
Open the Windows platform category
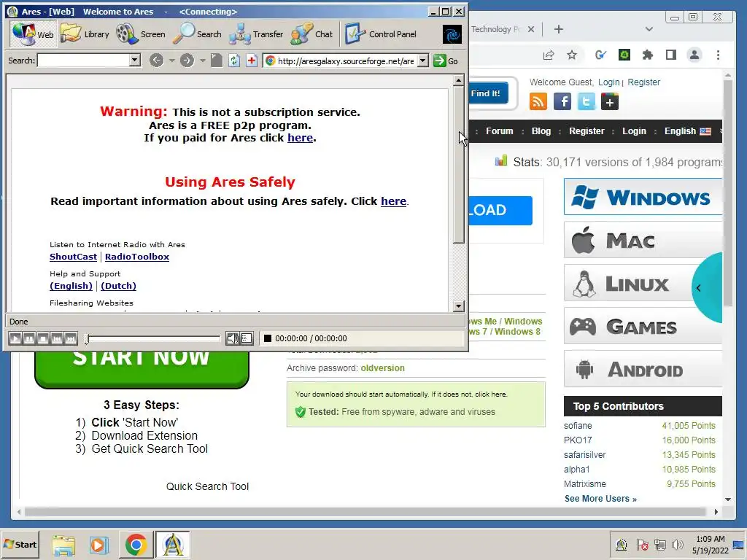(x=643, y=197)
